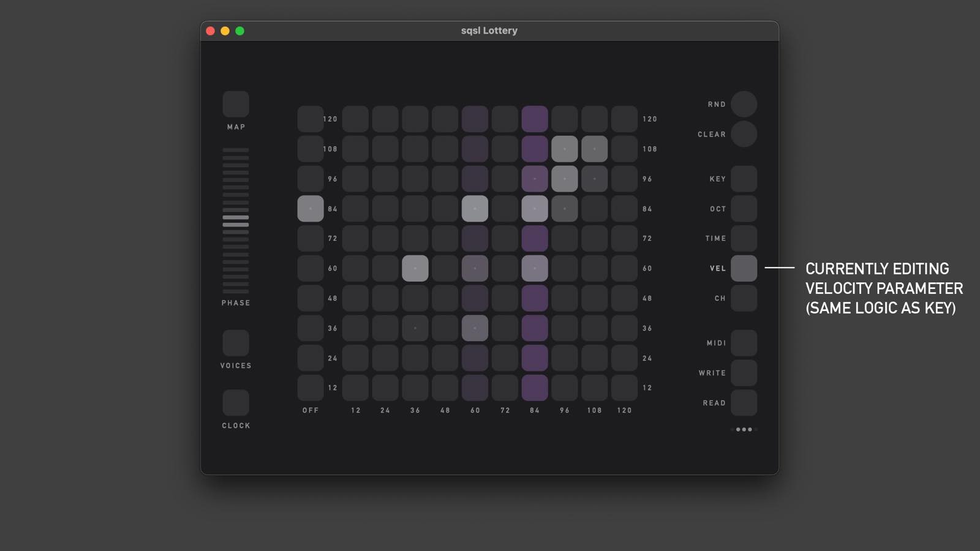Click the READ button

[x=744, y=403]
